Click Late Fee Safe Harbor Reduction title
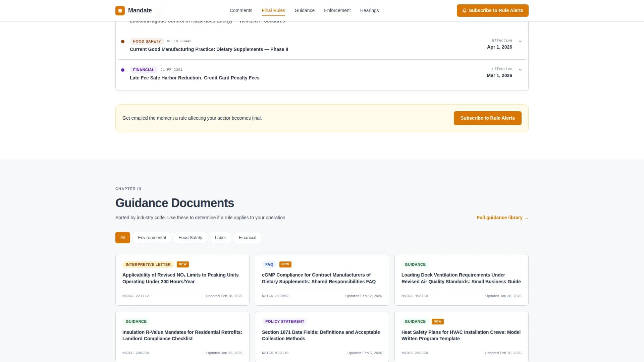The width and height of the screenshot is (644, 362). (x=195, y=78)
